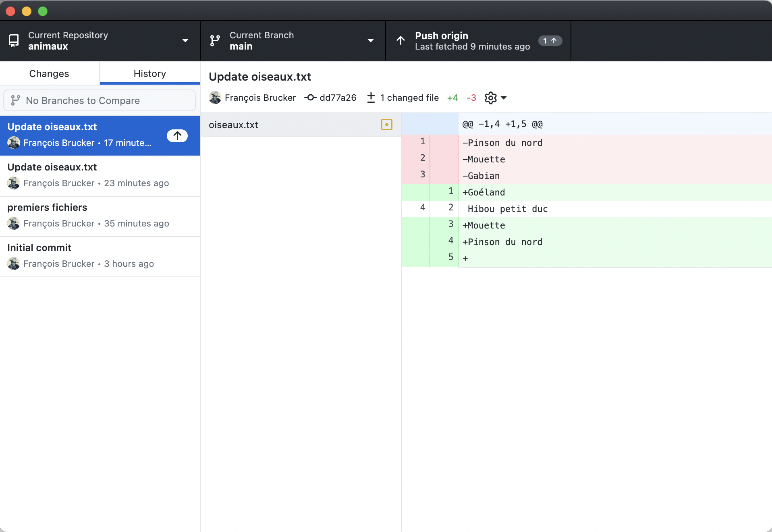The height and width of the screenshot is (532, 772).
Task: Open the Current Branch dropdown arrow
Action: pyautogui.click(x=371, y=41)
